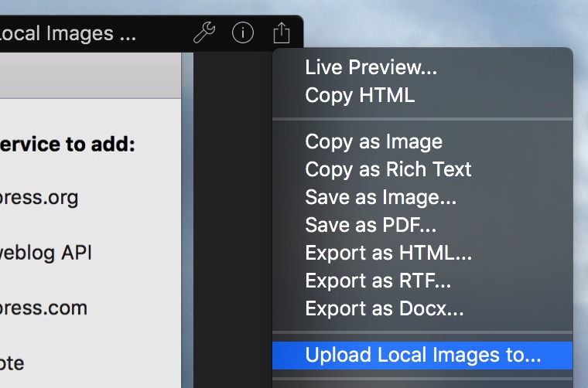Choose Export as Docx...
This screenshot has height=388, width=588.
[422, 308]
